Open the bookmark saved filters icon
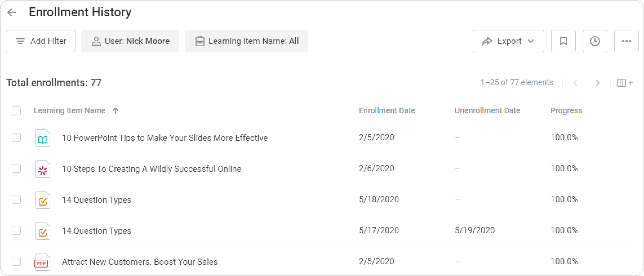Screen dimensions: 644x276 [563, 41]
